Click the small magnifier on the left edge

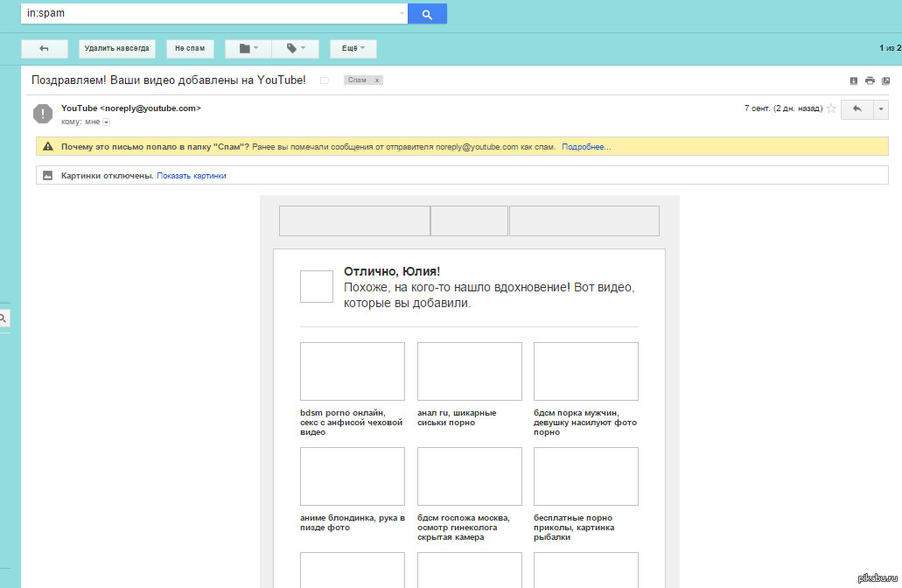click(3, 318)
